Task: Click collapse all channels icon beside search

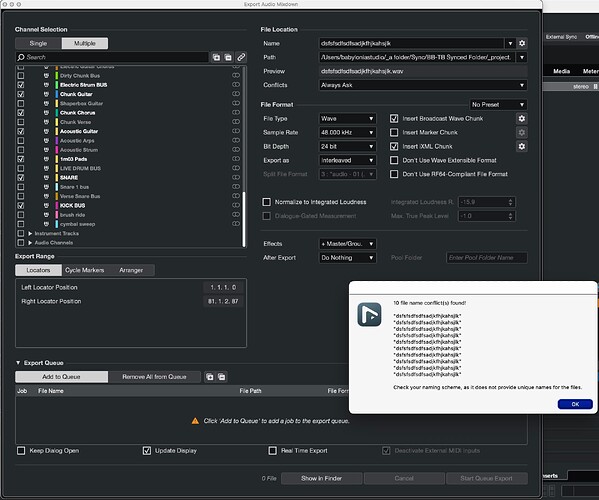Action: pyautogui.click(x=228, y=57)
